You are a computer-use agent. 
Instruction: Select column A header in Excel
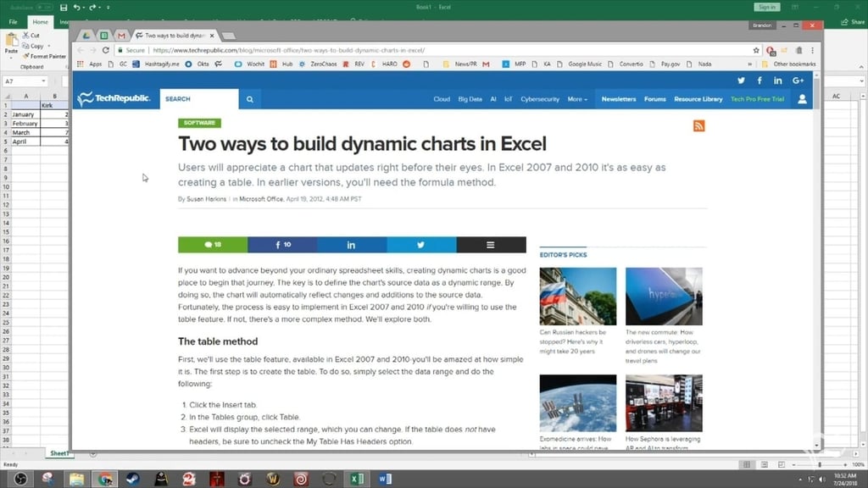[x=25, y=97]
